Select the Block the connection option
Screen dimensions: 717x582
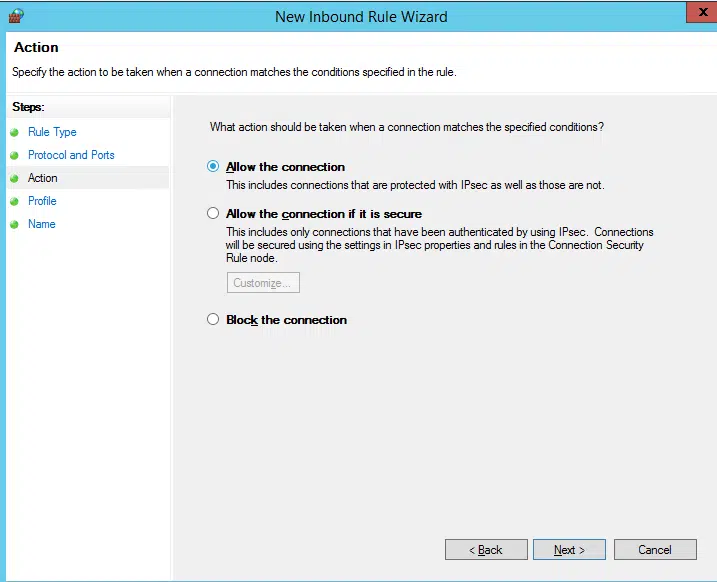click(x=213, y=319)
